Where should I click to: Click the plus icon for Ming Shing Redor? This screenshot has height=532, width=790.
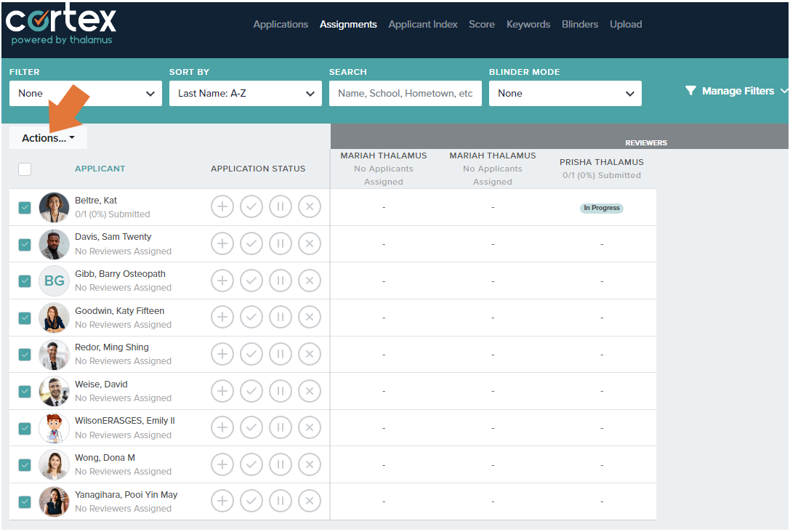coord(222,353)
